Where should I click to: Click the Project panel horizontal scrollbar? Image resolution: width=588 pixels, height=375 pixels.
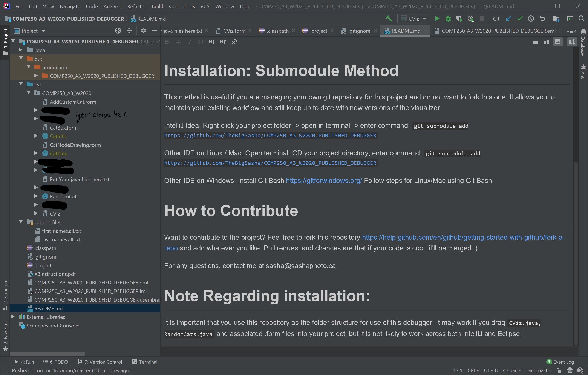click(48, 354)
